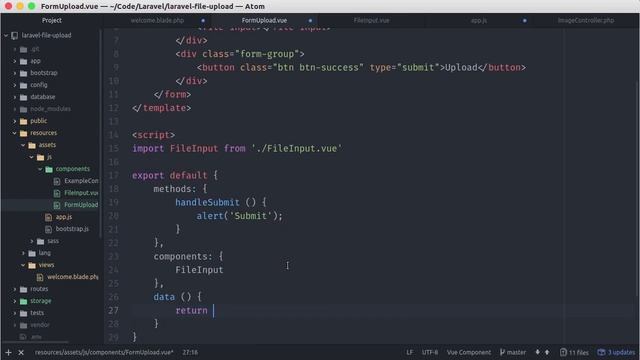
Task: Click the bootstrap.js file icon
Action: point(49,229)
